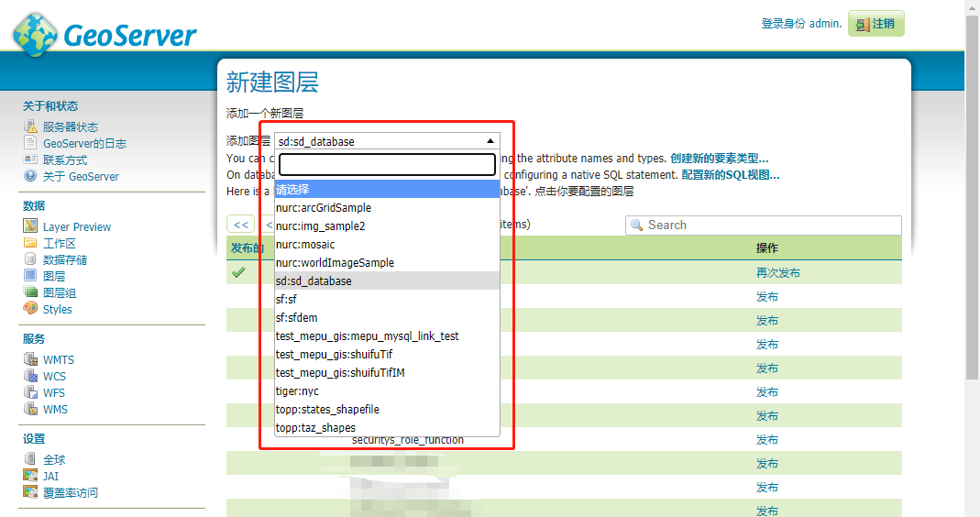
Task: Click the WMS service icon
Action: pos(30,409)
